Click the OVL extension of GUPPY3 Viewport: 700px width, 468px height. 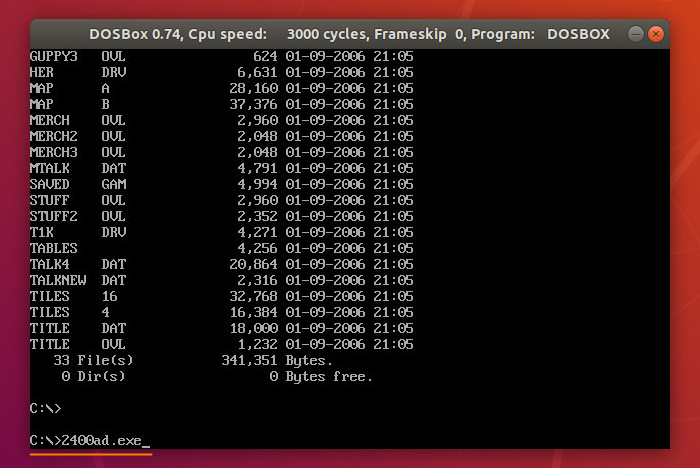[113, 56]
